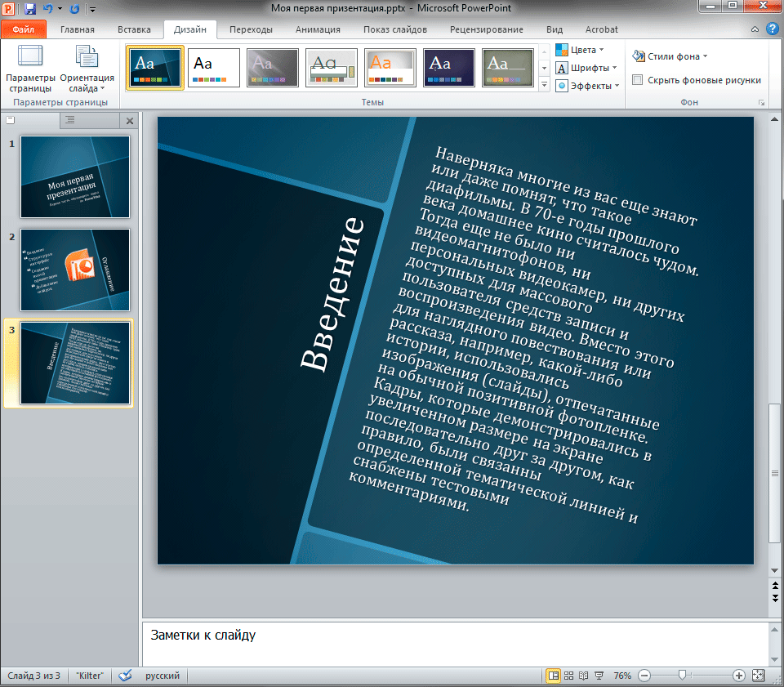Switch to Slide Sorter view in status bar
This screenshot has width=784, height=687.
pyautogui.click(x=568, y=676)
